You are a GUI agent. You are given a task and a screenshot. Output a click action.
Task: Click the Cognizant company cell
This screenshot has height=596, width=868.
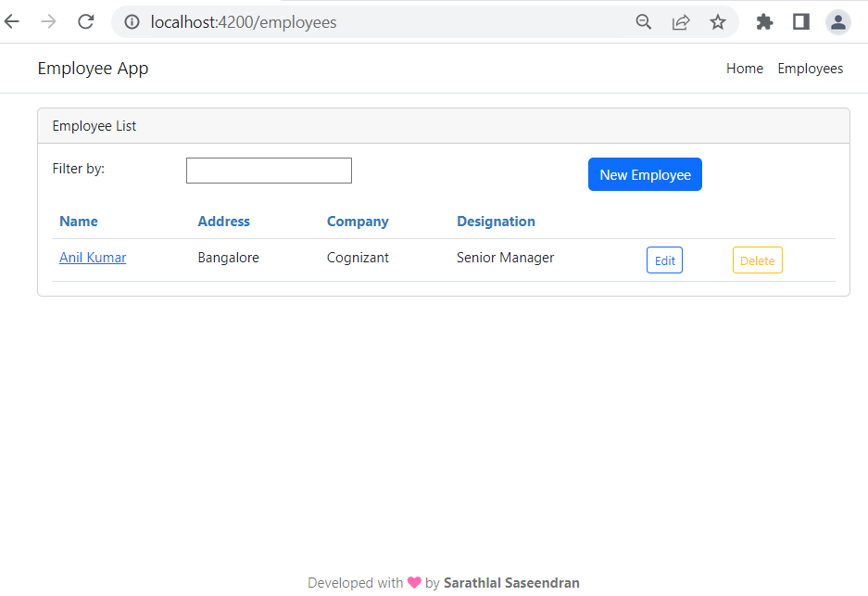(358, 258)
